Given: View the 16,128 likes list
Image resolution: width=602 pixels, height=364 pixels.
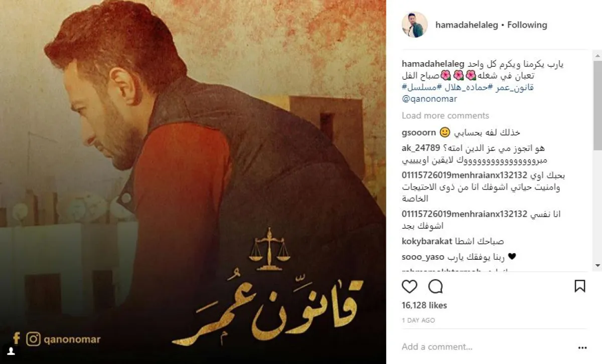Looking at the screenshot, I should tap(424, 305).
